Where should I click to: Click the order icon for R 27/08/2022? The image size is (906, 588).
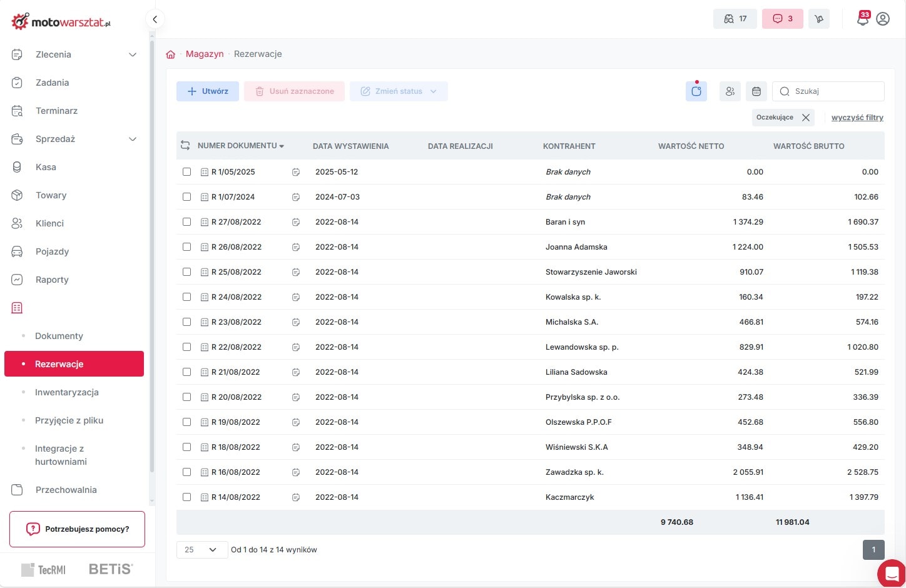click(296, 222)
